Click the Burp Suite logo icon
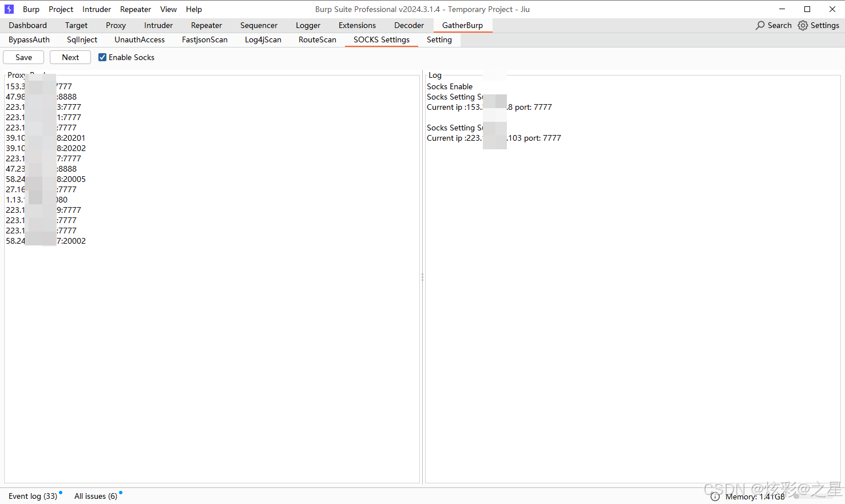The height and width of the screenshot is (504, 845). pos(9,9)
